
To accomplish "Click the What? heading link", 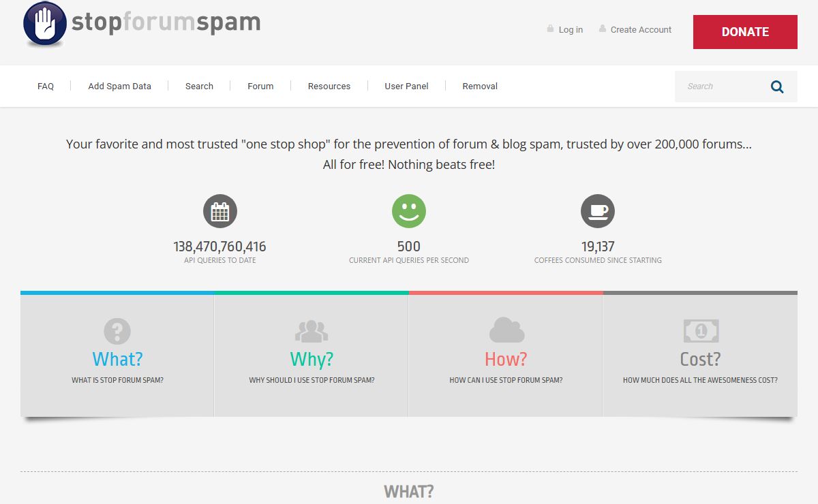I will [x=117, y=359].
